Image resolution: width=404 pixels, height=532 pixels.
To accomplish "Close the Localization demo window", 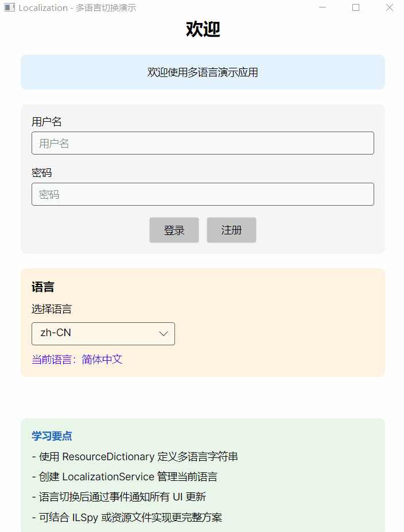I will coord(389,8).
